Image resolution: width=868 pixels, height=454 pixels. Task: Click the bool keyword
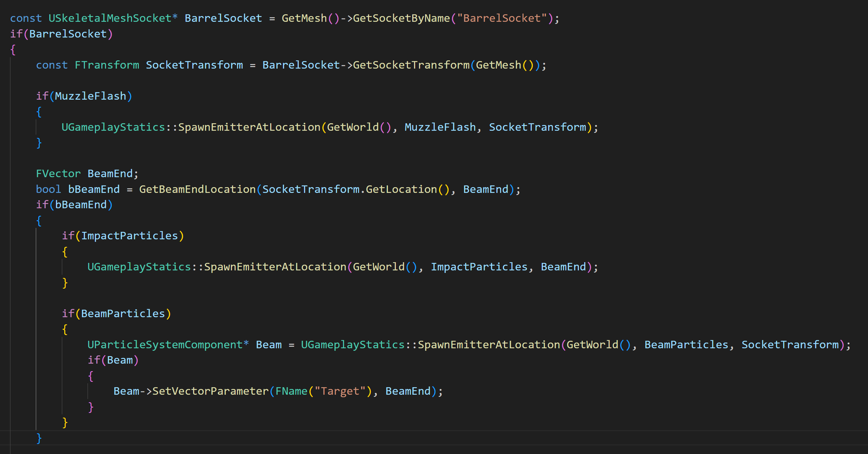[48, 189]
